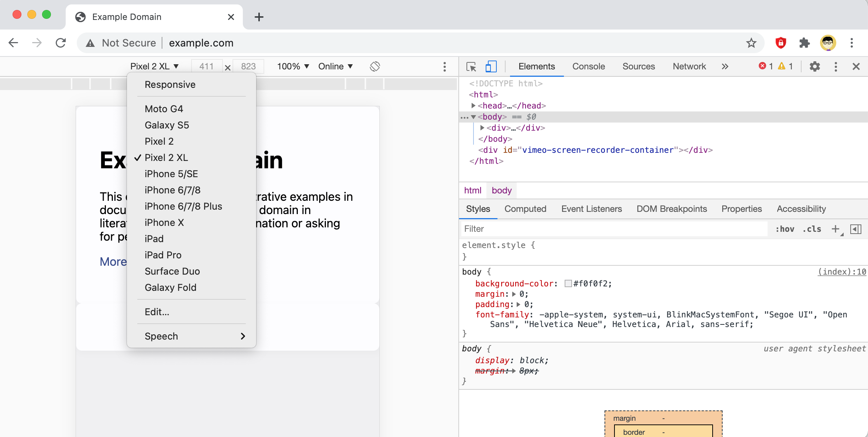868x437 pixels.
Task: Open the Speech submenu arrow
Action: click(242, 336)
